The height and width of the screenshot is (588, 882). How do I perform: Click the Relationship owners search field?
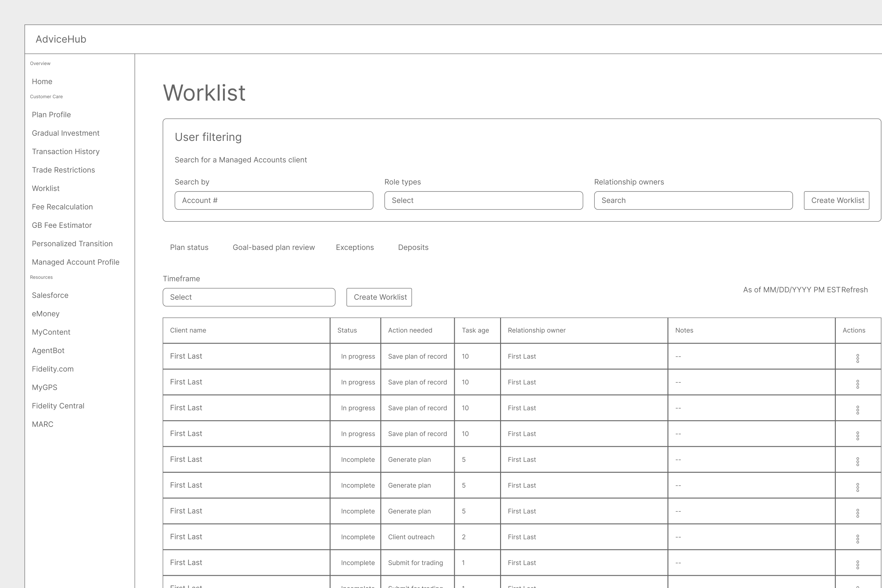[693, 200]
